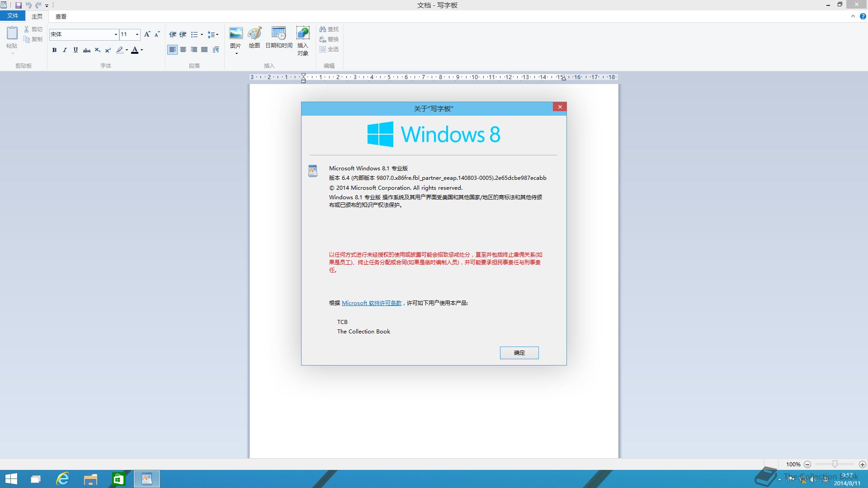Click the bullet list icon
The height and width of the screenshot is (488, 868).
pos(194,34)
